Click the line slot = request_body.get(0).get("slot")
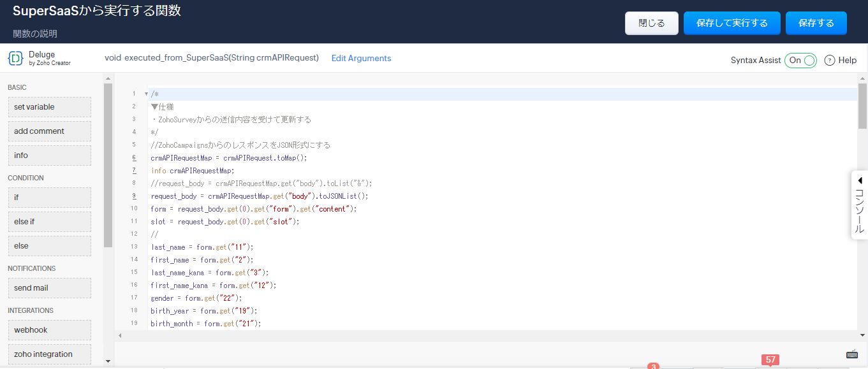This screenshot has height=369, width=868. (x=225, y=221)
